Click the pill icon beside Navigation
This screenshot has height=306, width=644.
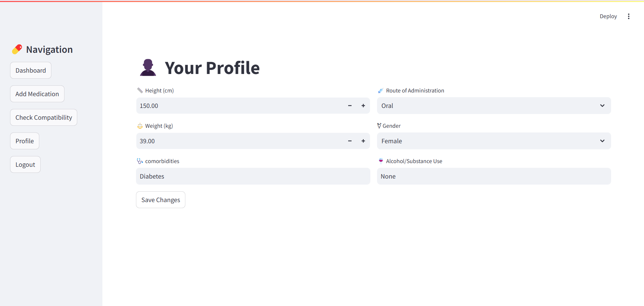17,49
